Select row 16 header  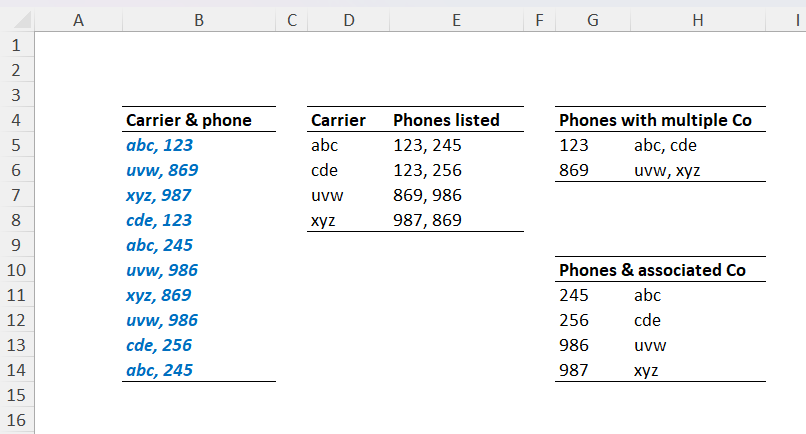point(16,420)
